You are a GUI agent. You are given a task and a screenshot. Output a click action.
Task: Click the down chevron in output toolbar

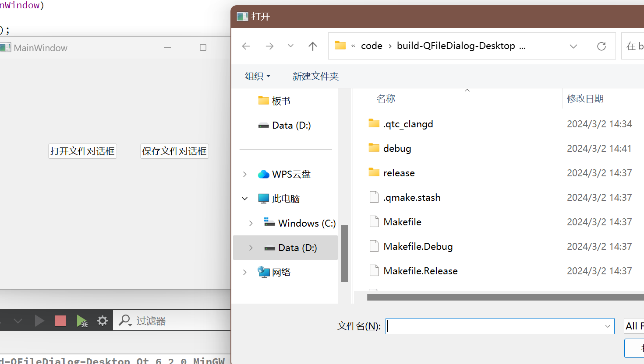pos(18,321)
